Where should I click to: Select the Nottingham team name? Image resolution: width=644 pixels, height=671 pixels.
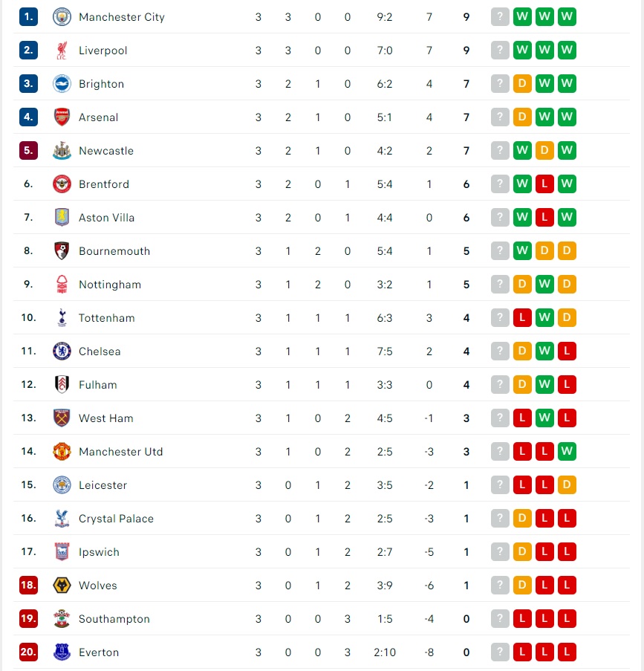tap(110, 285)
